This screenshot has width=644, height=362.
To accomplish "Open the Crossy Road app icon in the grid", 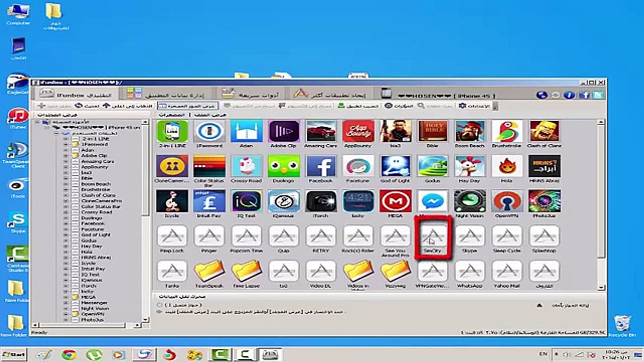I will [x=246, y=166].
